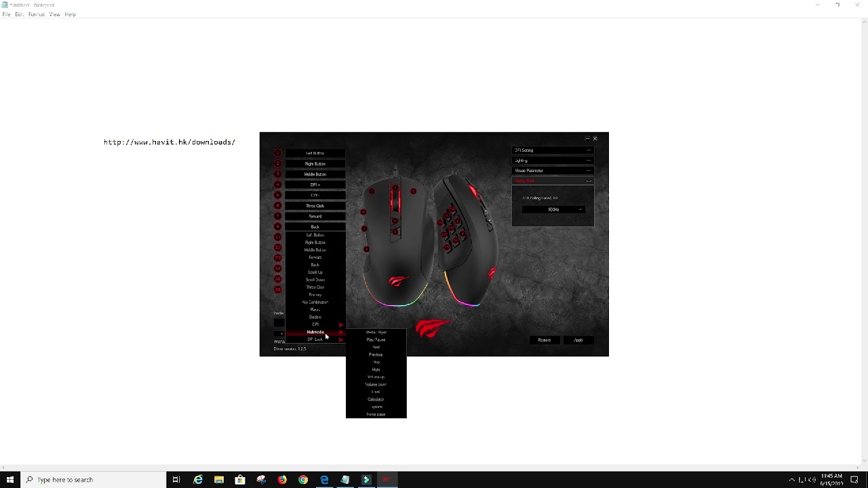The width and height of the screenshot is (868, 488).
Task: Open the Middle Button assignment dropdown
Action: [x=315, y=174]
